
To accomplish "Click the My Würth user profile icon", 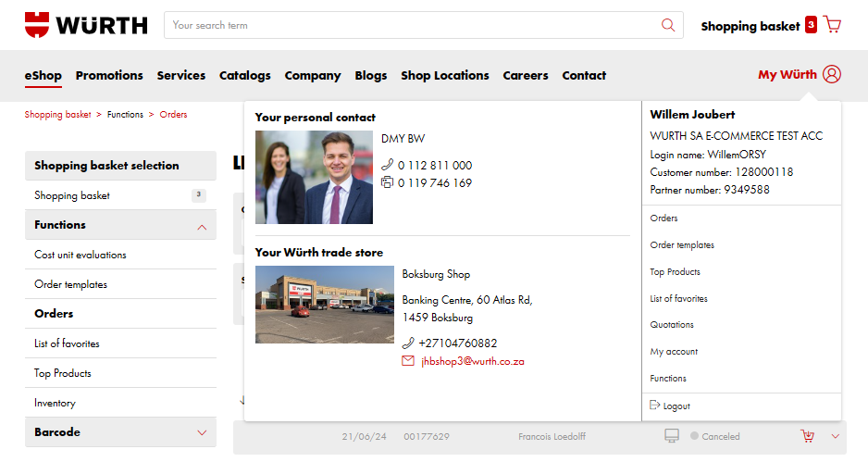I will point(832,74).
